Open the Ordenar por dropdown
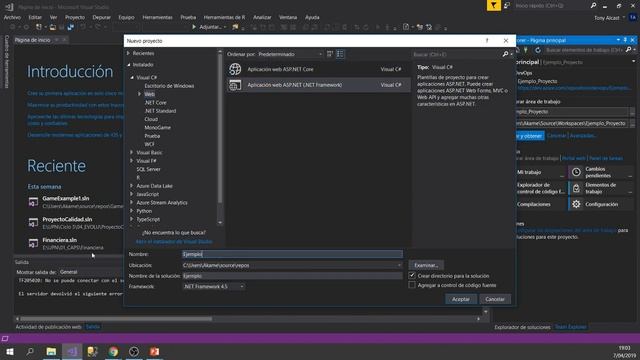 click(x=290, y=54)
